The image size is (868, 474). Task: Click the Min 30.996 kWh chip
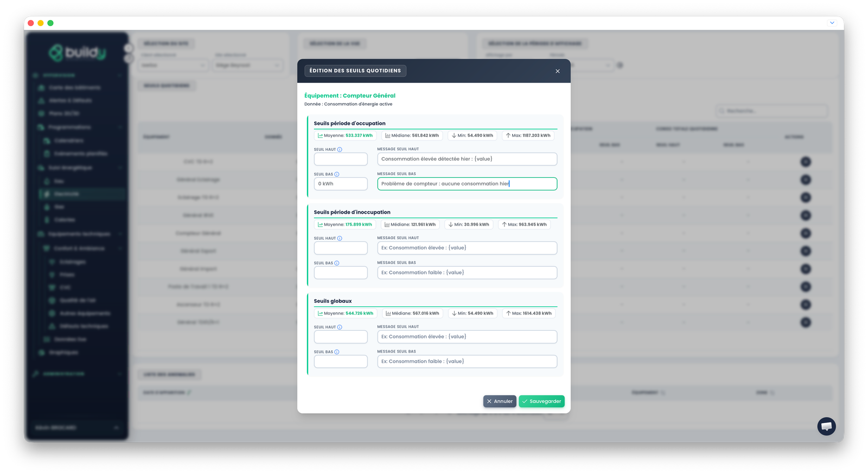pos(469,225)
